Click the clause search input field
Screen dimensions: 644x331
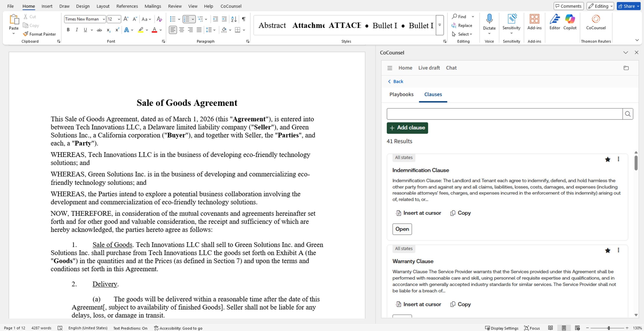504,114
